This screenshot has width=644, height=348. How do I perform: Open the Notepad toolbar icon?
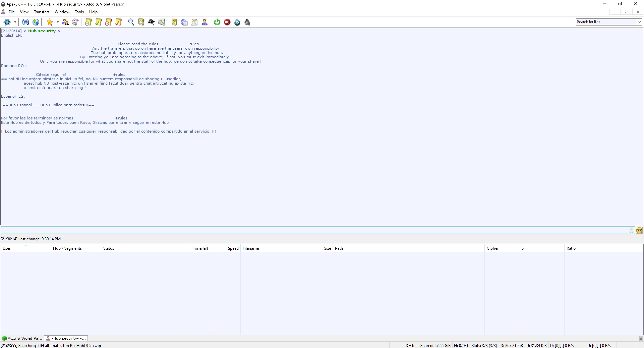click(194, 22)
